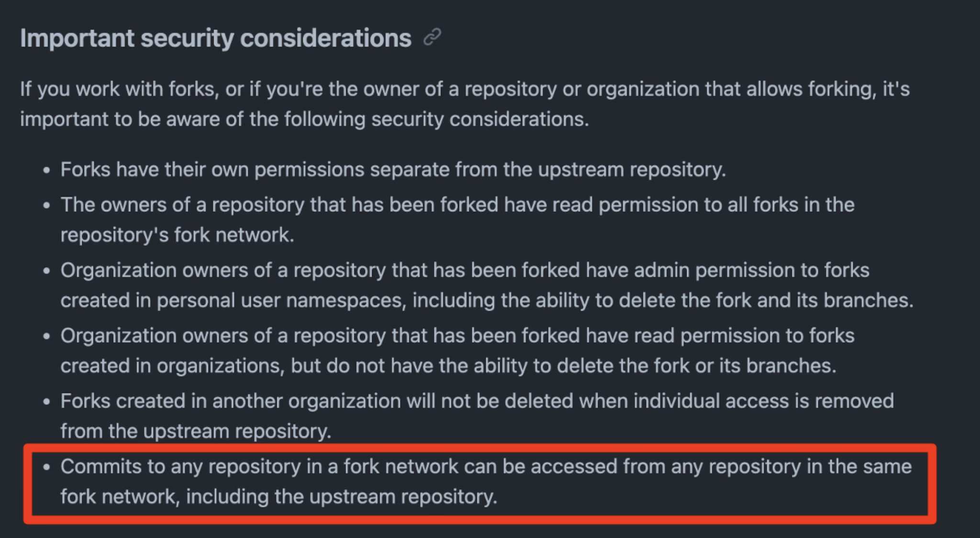Click the bullet starting "The owners of a repository"
The image size is (980, 538).
click(x=457, y=205)
